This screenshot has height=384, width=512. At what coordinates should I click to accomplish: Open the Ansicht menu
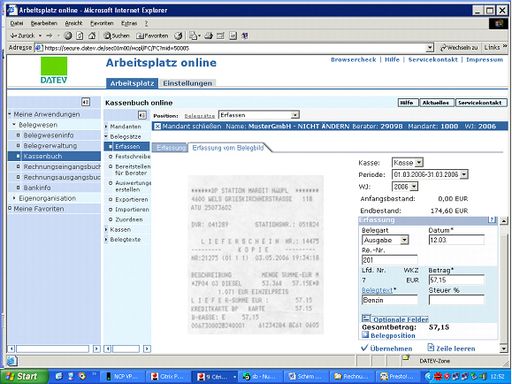(73, 23)
